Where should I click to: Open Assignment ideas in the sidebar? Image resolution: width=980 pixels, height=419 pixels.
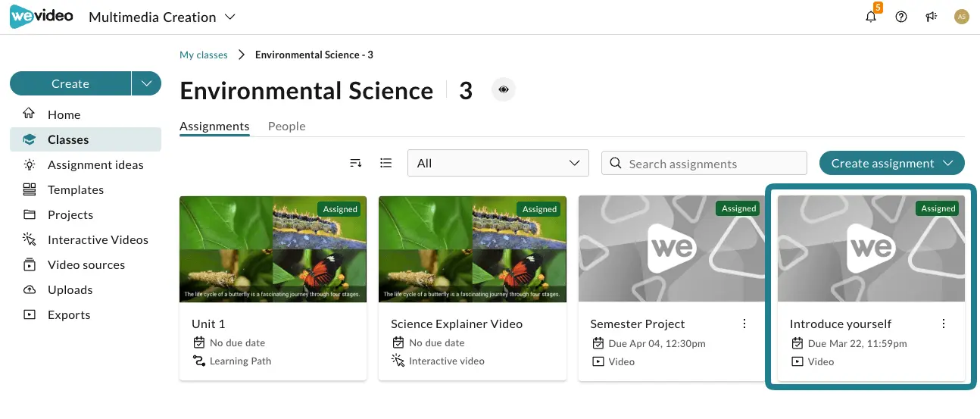(86, 164)
